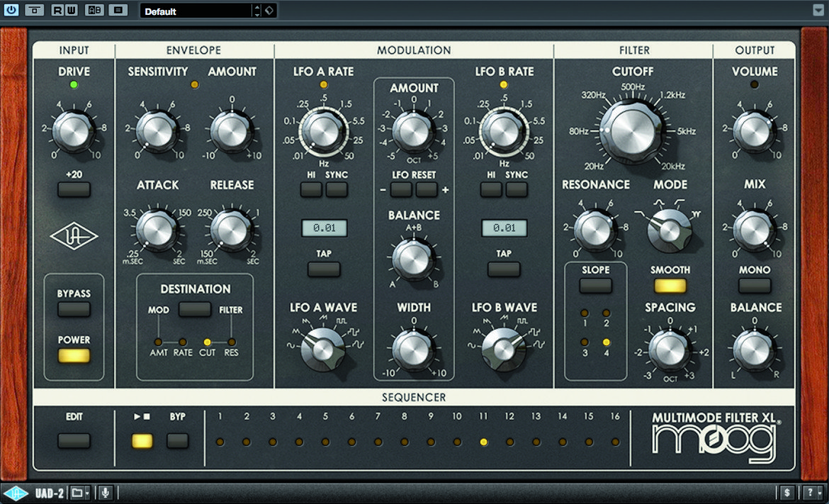Click the microphone icon in UAD toolbar
Image resolution: width=829 pixels, height=504 pixels.
pos(105,493)
